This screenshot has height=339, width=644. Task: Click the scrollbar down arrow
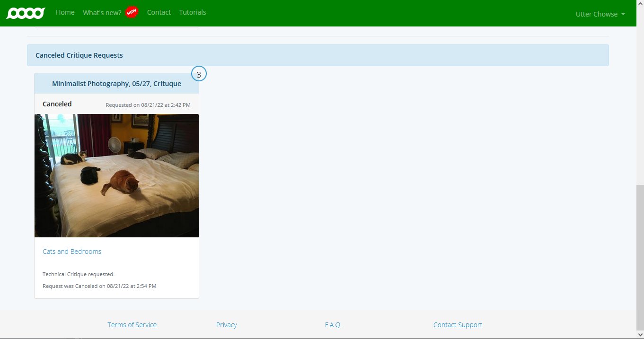point(640,335)
